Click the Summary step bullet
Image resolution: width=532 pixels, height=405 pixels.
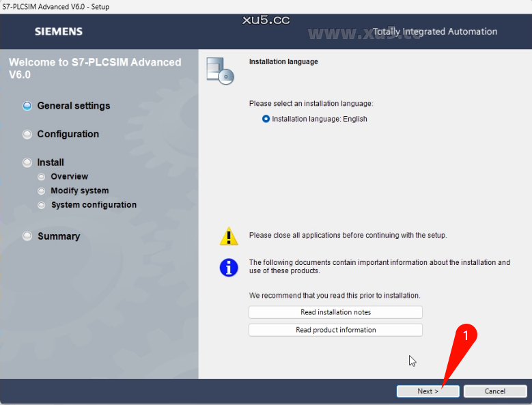coord(27,236)
